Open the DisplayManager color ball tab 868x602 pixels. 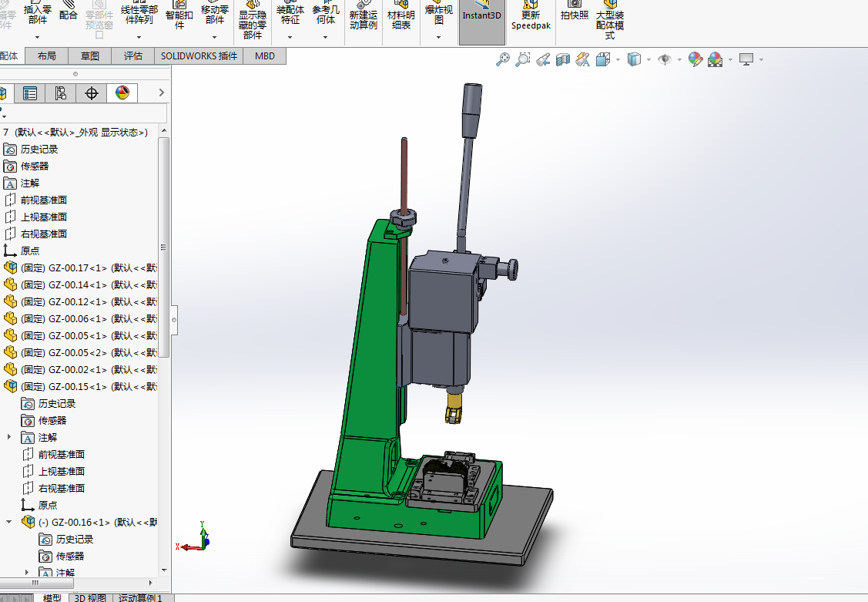tap(122, 93)
